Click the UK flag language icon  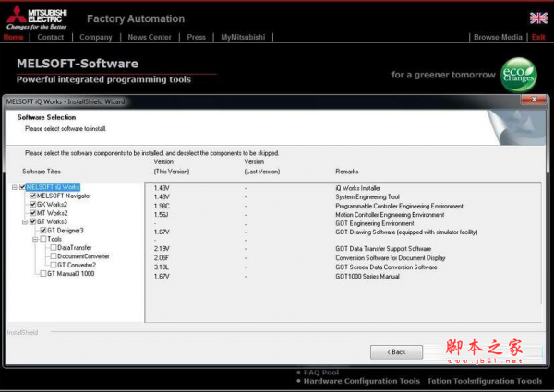click(537, 18)
